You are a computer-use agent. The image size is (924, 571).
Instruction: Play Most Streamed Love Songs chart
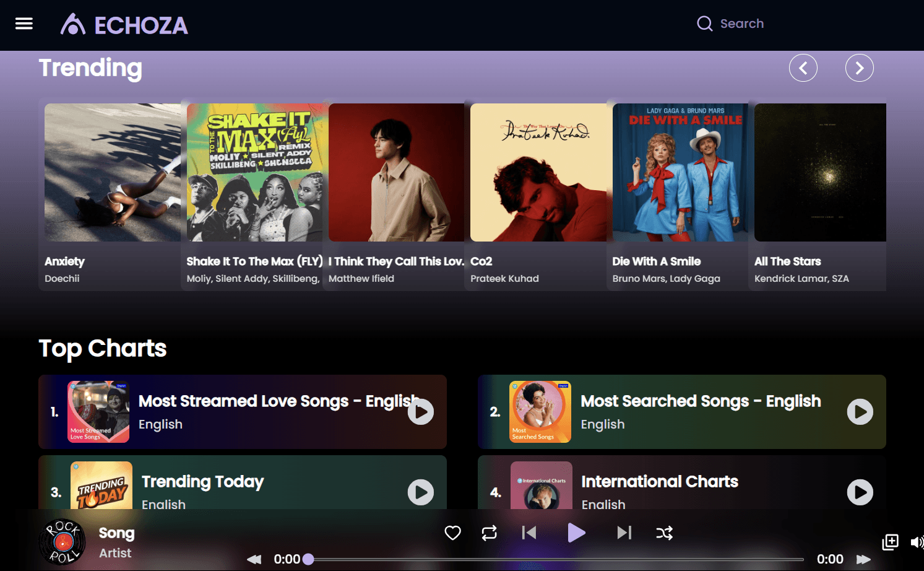click(x=420, y=412)
